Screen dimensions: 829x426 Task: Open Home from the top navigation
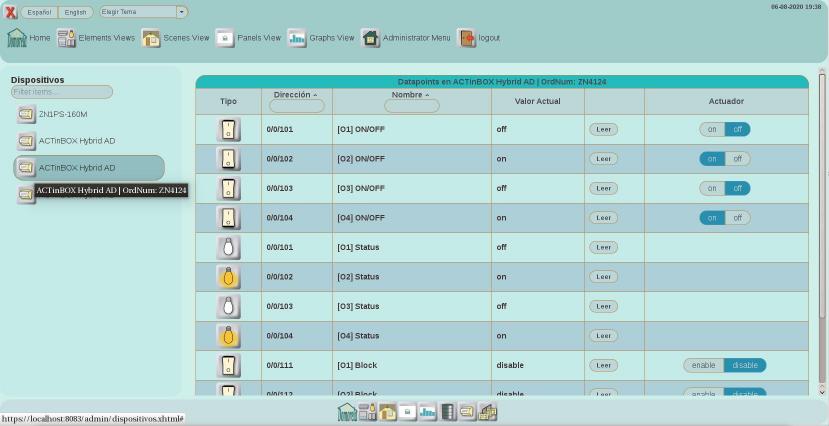(29, 38)
